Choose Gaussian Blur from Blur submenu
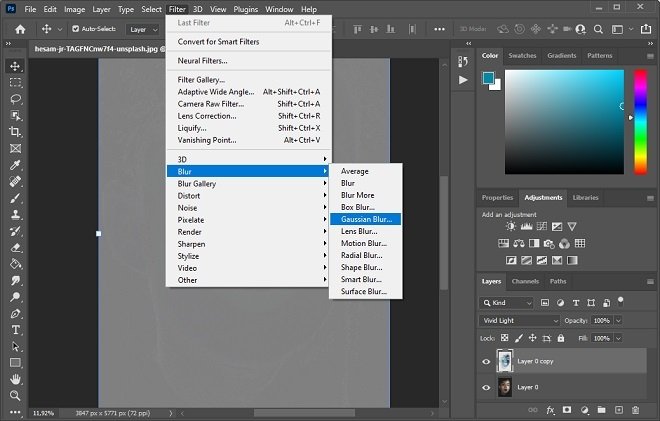This screenshot has width=660, height=421. pyautogui.click(x=365, y=219)
